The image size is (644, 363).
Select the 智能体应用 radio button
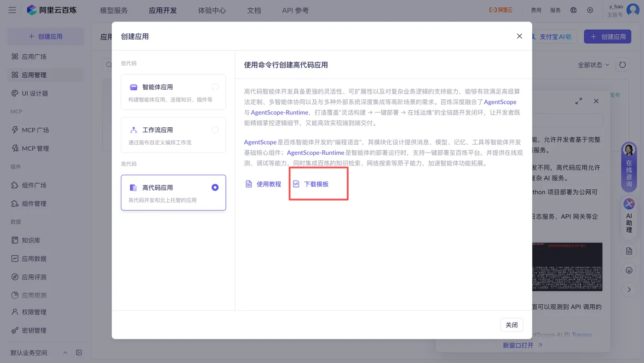click(215, 87)
